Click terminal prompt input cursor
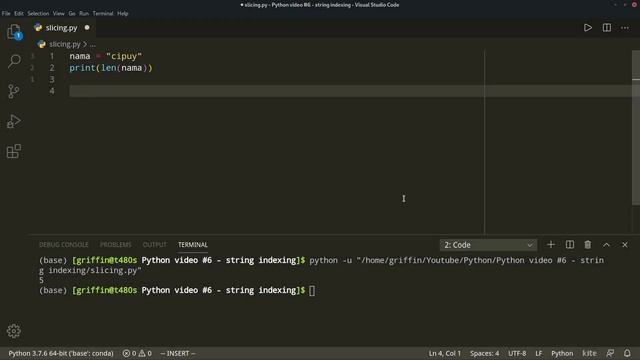This screenshot has width=640, height=360. (x=312, y=290)
